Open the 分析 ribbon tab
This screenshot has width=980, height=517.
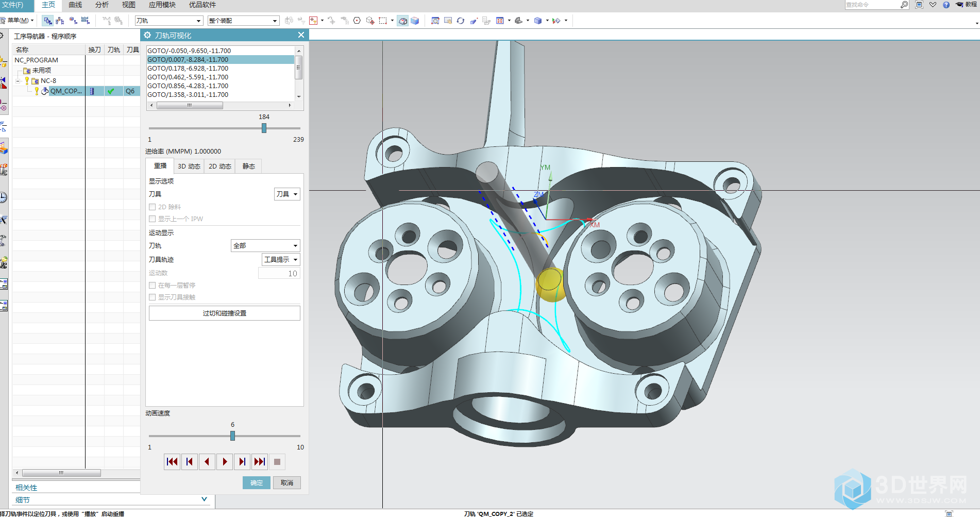click(102, 5)
